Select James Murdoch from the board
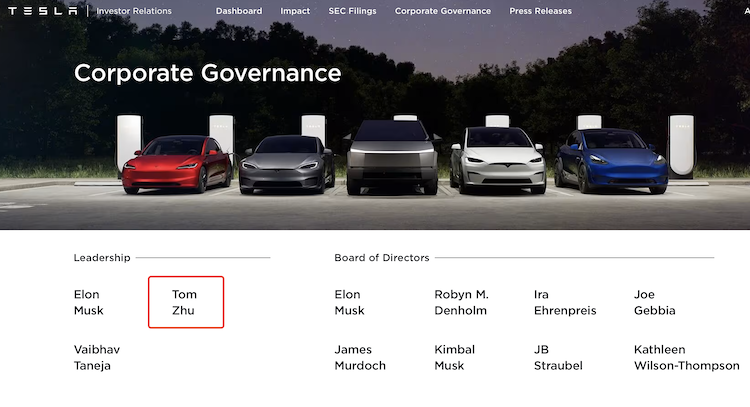750x407 pixels. pyautogui.click(x=360, y=357)
